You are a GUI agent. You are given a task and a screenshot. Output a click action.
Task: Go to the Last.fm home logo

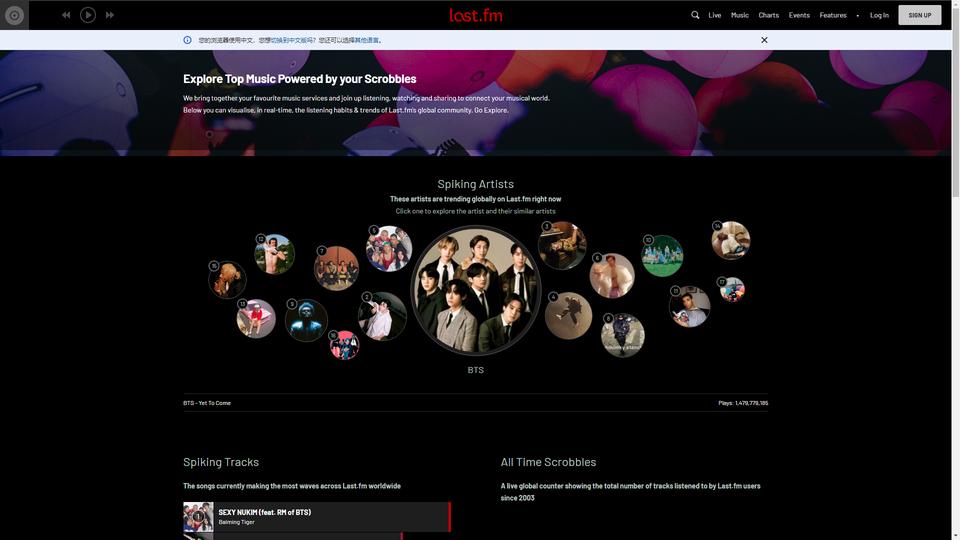[x=476, y=15]
